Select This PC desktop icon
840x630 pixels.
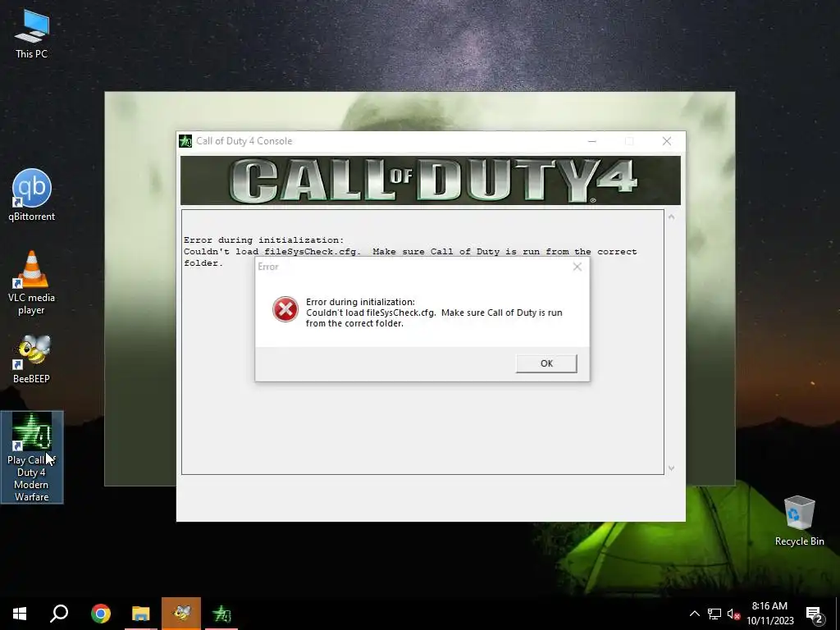point(32,33)
